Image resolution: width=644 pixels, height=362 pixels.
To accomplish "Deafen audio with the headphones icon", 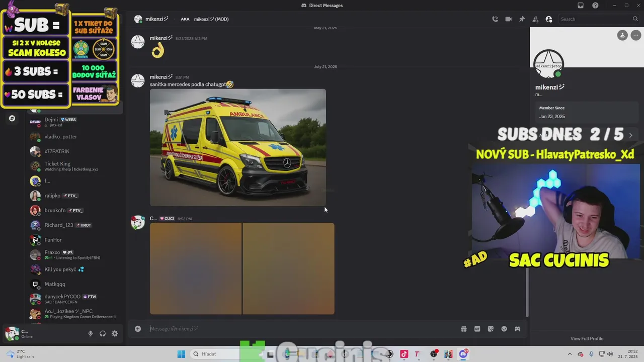I will point(103,333).
